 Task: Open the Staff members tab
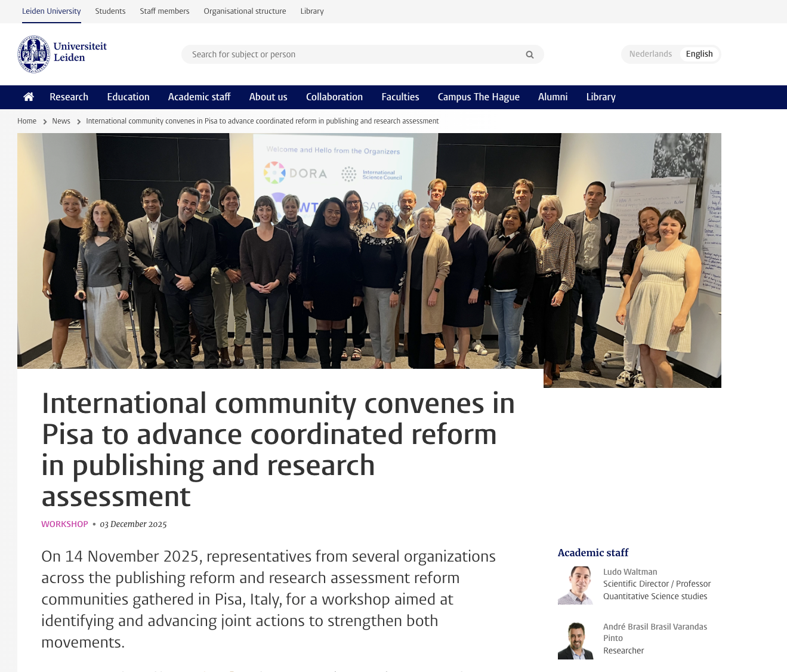pos(164,11)
